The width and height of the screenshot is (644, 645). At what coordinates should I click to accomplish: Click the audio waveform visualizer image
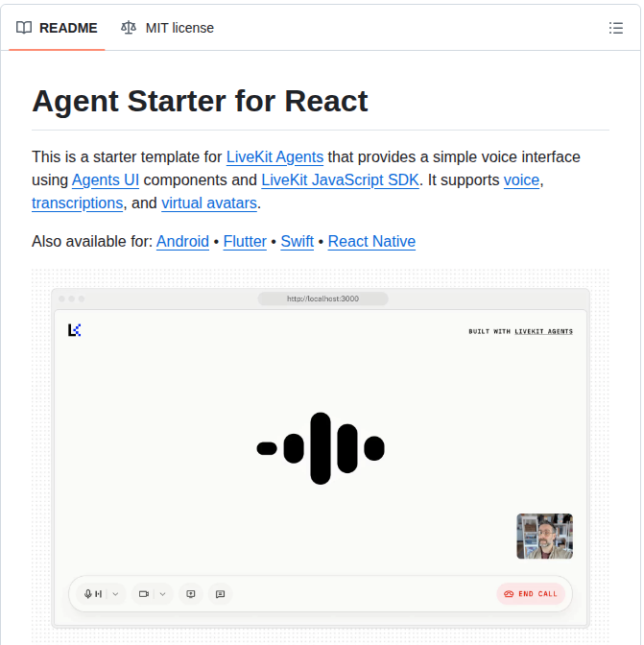[x=321, y=448]
